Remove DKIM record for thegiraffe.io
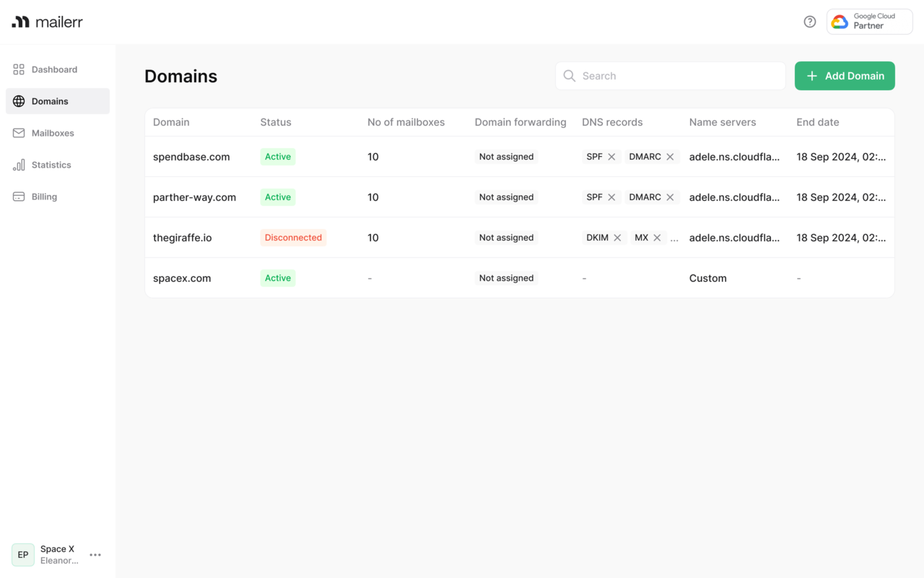This screenshot has width=924, height=578. click(617, 238)
